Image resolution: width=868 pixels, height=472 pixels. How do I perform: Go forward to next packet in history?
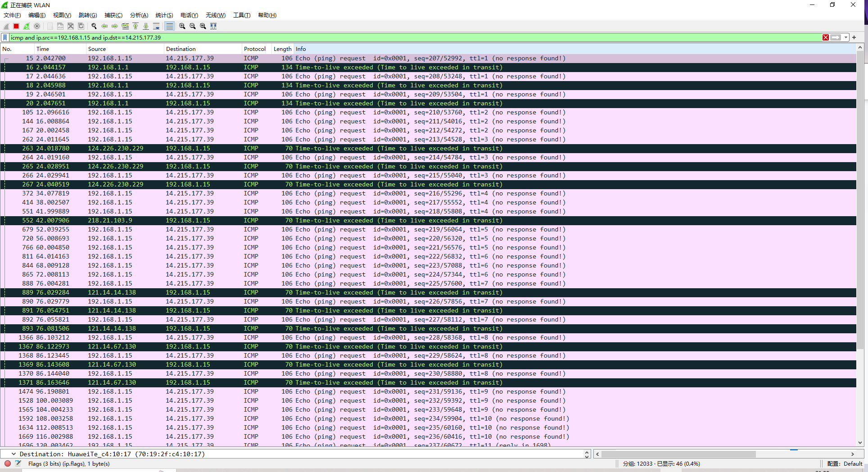click(115, 26)
